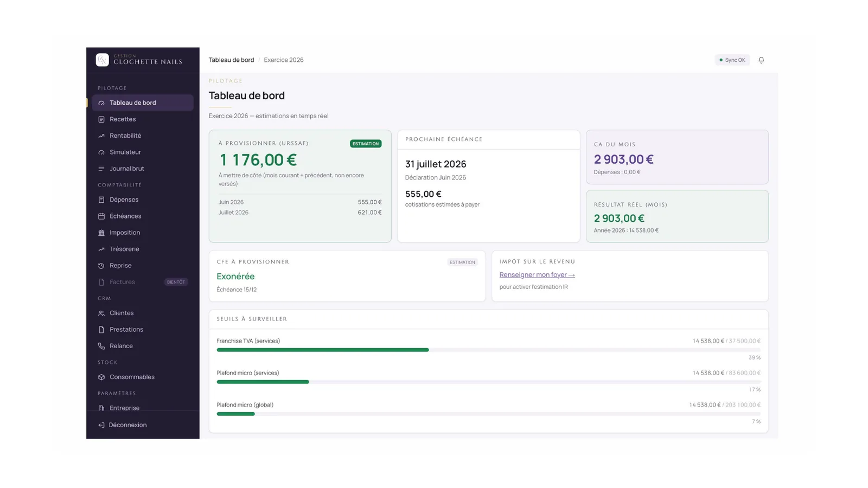Click the Échéance 15/12 text
The image size is (868, 488).
point(237,290)
